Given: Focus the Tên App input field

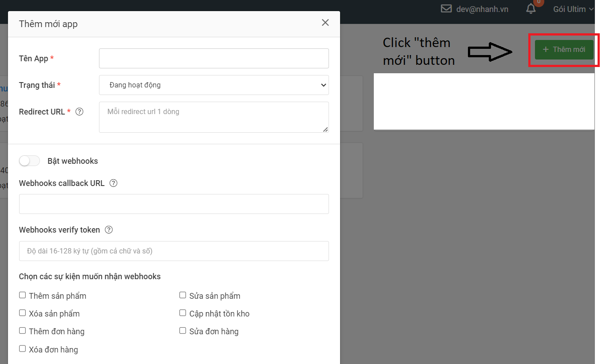Looking at the screenshot, I should 214,59.
